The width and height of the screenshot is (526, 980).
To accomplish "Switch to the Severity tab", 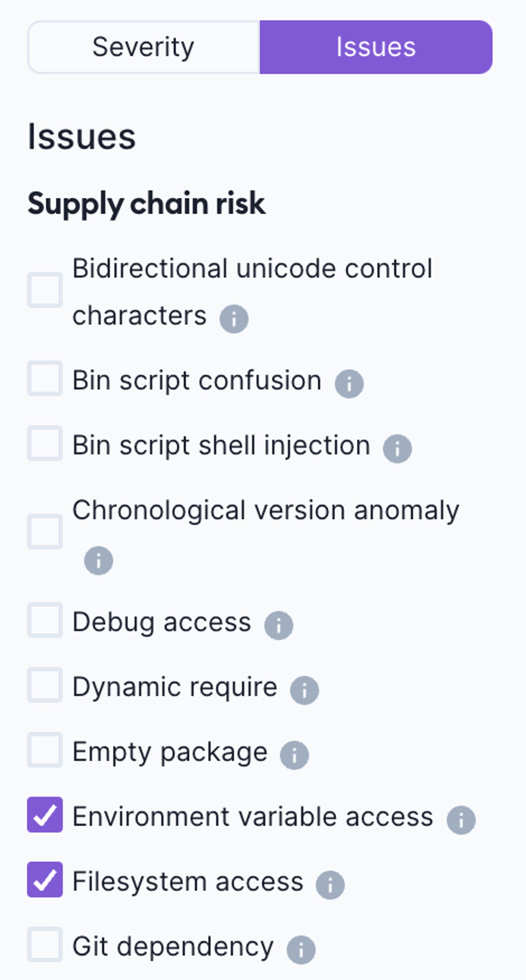I will (143, 47).
